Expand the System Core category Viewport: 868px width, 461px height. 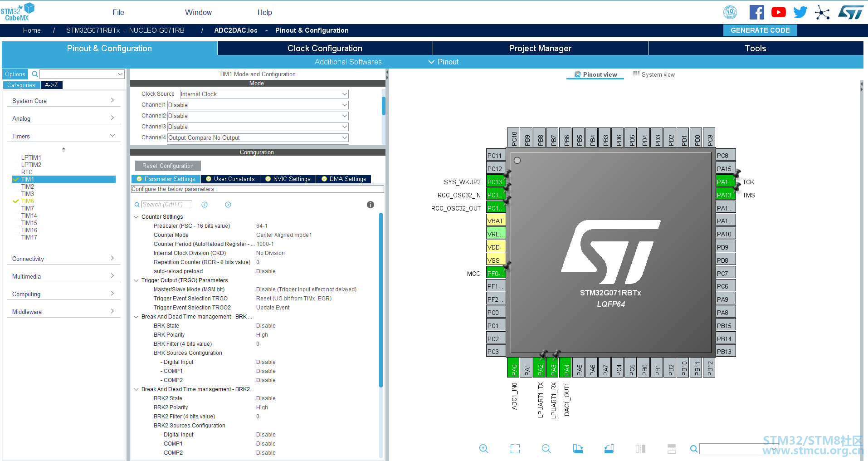[63, 101]
